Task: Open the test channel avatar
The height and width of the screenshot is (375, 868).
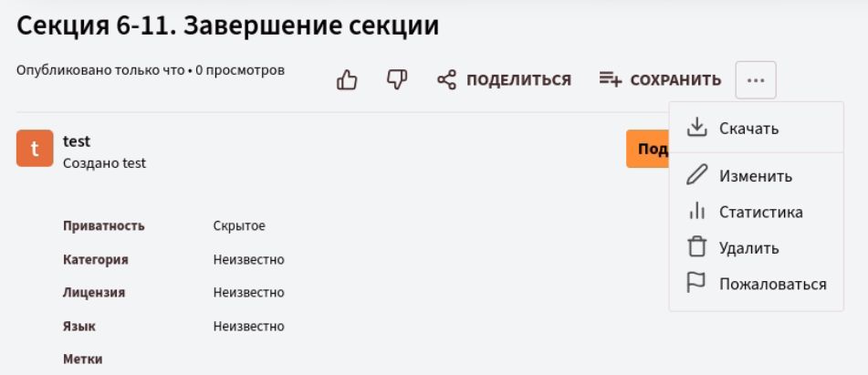Action: pos(35,148)
